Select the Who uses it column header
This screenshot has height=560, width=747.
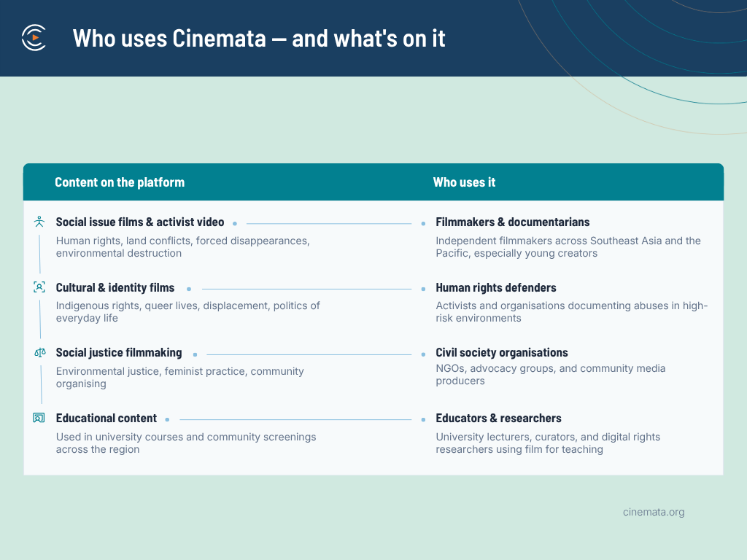coord(464,182)
